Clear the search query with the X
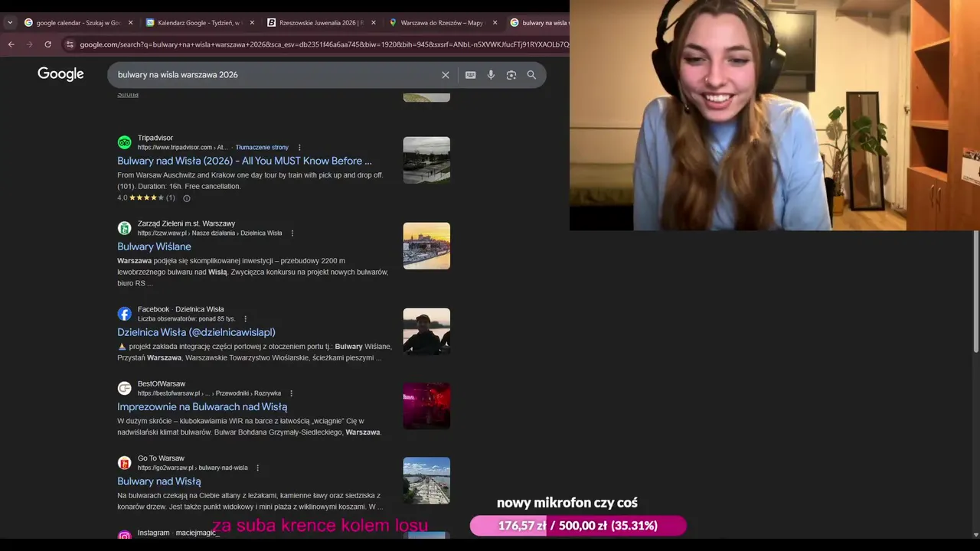 point(446,75)
